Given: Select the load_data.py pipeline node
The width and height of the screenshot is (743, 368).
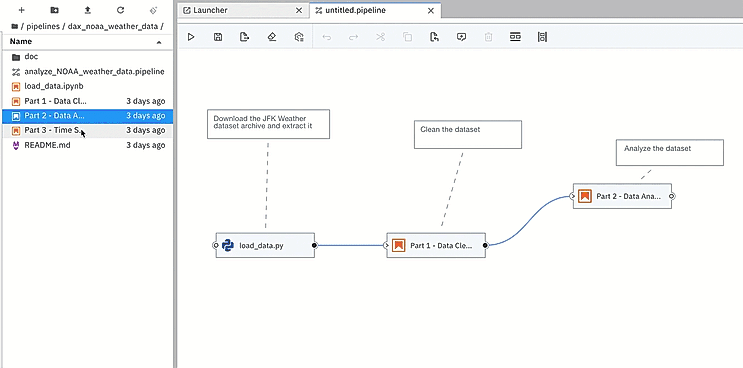Looking at the screenshot, I should [265, 245].
